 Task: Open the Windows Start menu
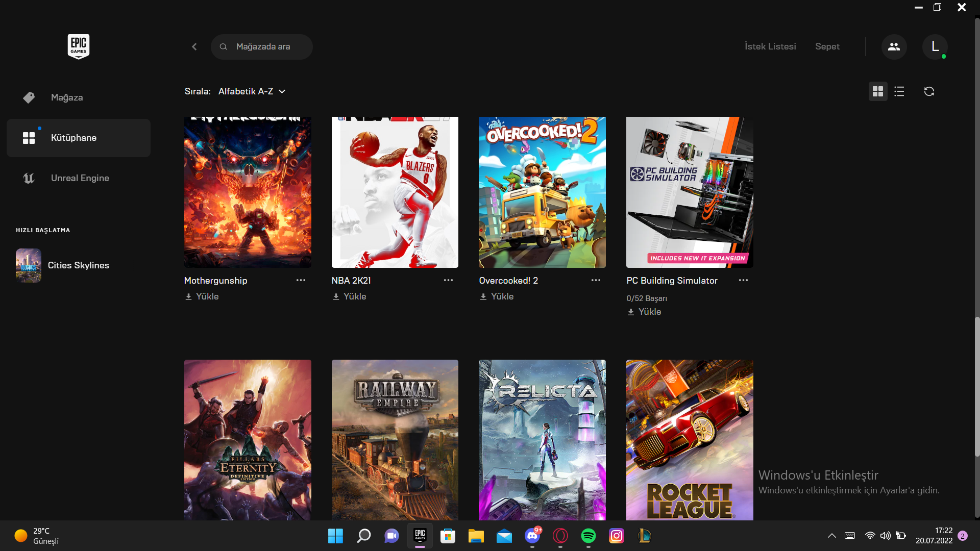click(335, 536)
